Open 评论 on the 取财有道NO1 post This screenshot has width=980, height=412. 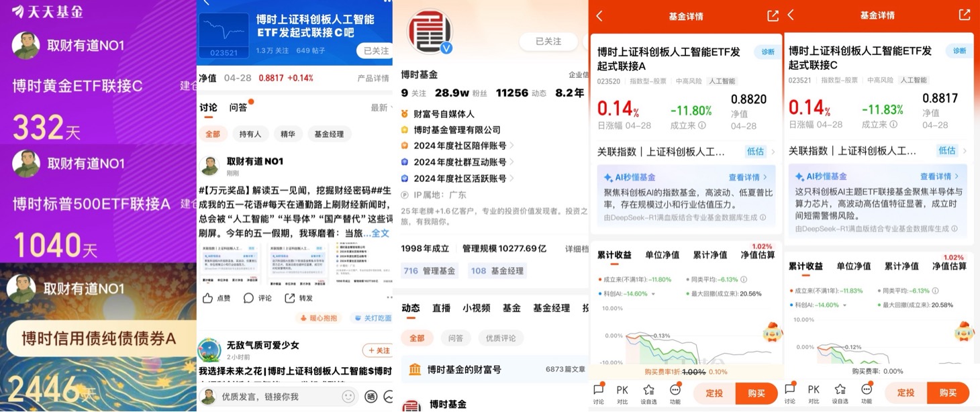click(258, 298)
